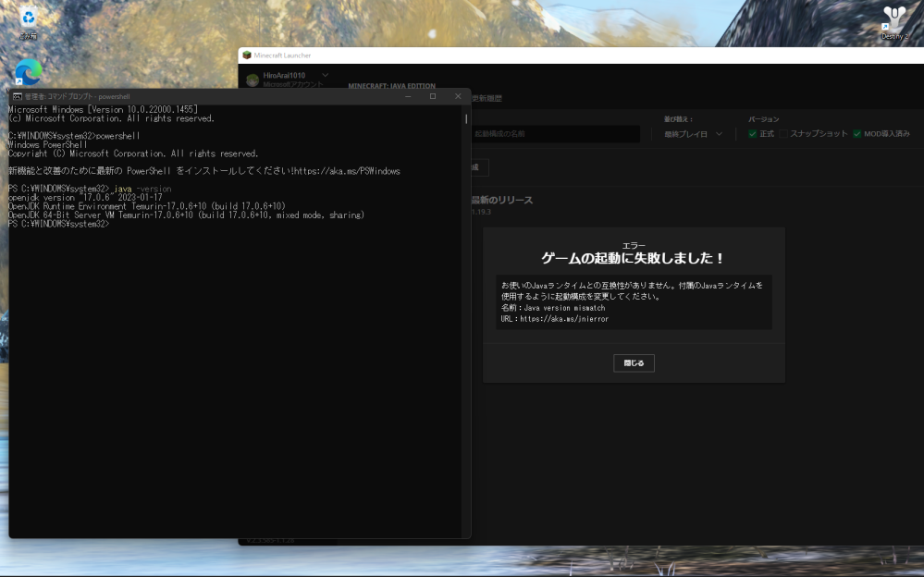Click the 'ゲームの起動に失敗しました！' error heading

pyautogui.click(x=634, y=258)
